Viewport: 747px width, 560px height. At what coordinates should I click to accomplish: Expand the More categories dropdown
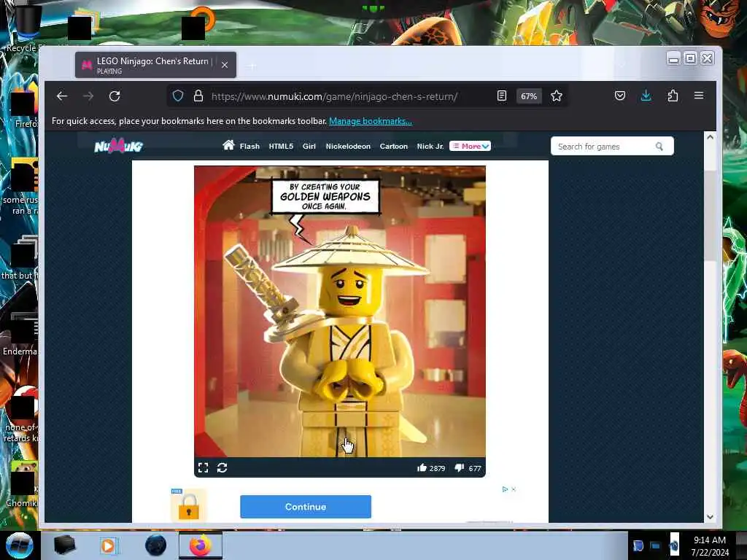[x=471, y=146]
